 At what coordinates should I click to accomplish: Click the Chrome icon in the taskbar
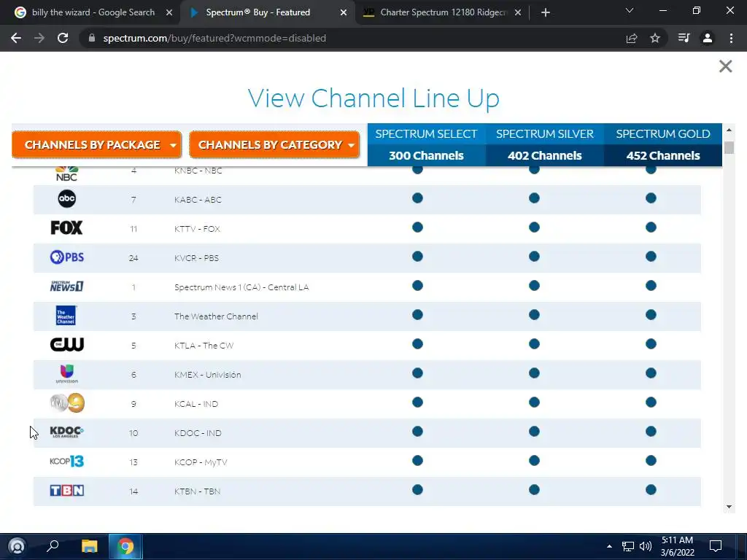125,545
